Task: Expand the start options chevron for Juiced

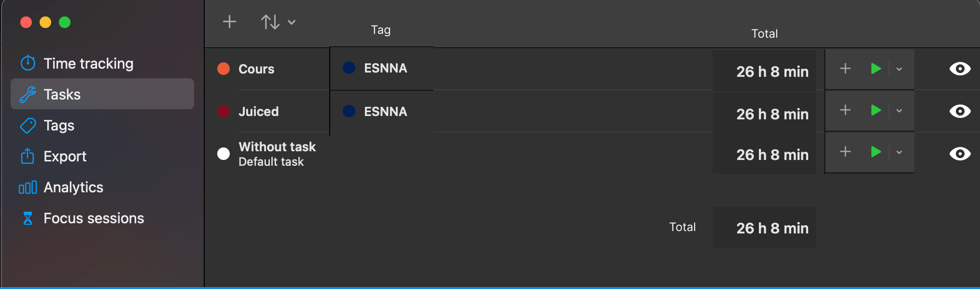Action: (899, 111)
